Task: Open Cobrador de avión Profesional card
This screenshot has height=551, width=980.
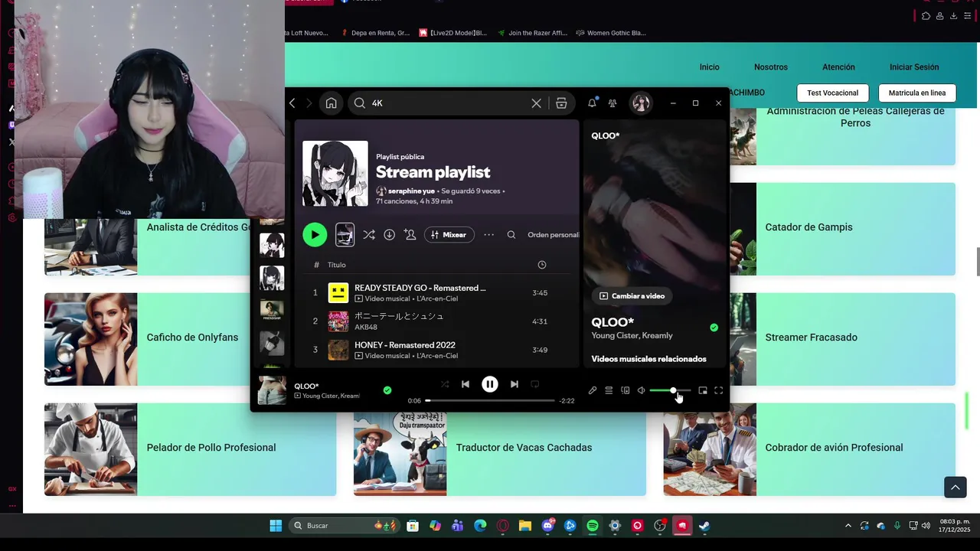Action: pos(809,449)
